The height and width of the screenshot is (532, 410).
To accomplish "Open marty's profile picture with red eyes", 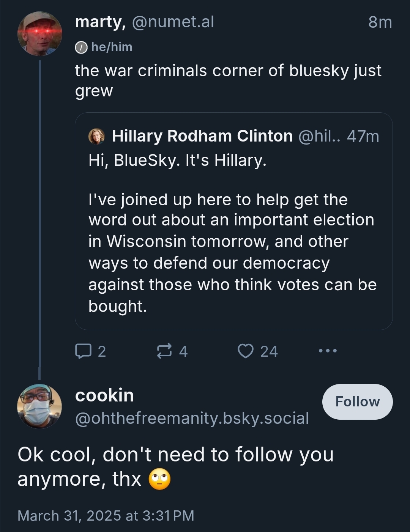I will coord(39,34).
